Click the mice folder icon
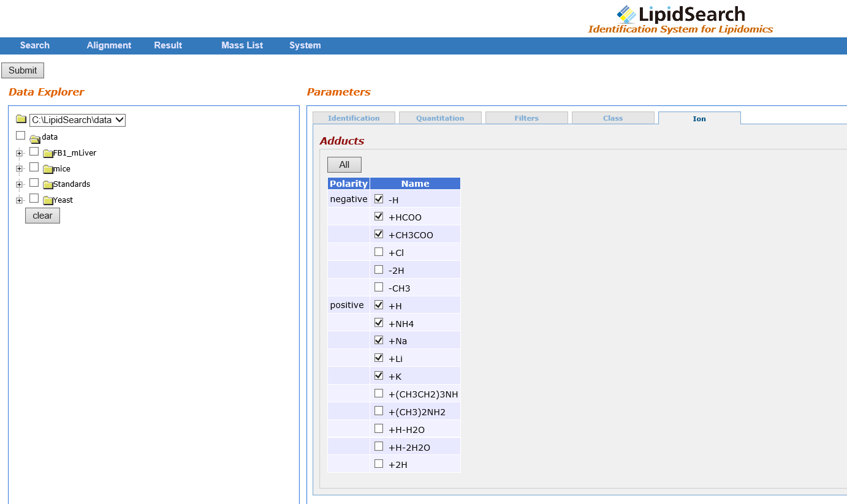This screenshot has width=847, height=504. coord(48,169)
